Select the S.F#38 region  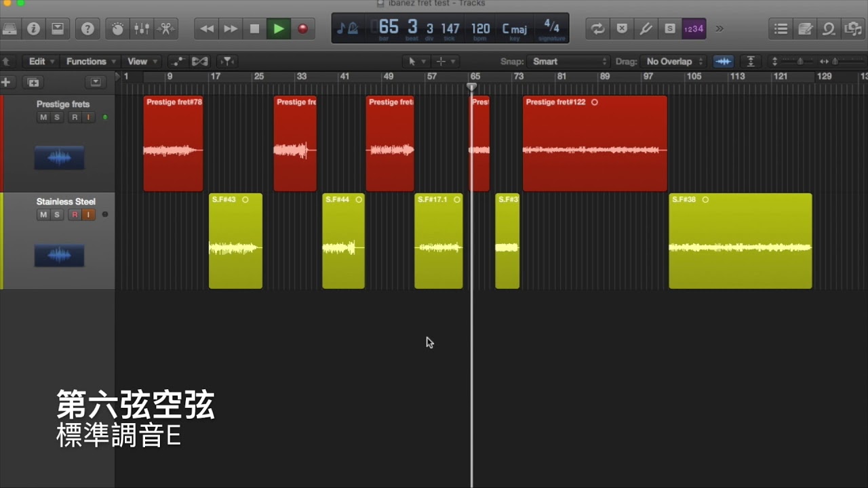click(741, 241)
